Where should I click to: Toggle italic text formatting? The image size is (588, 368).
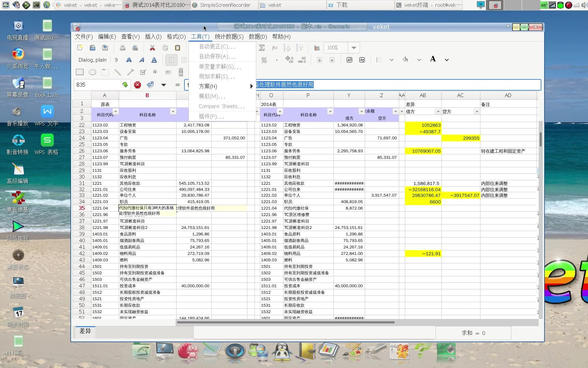(x=142, y=60)
